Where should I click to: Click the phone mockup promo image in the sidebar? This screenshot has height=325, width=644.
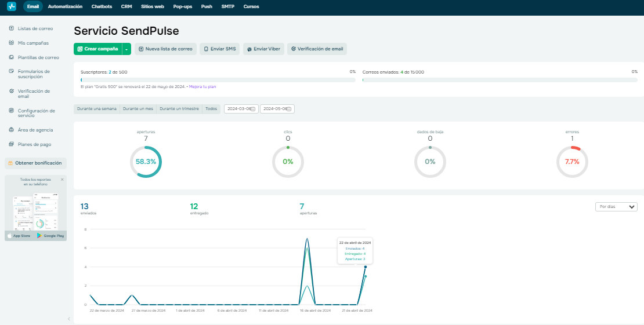tap(35, 211)
